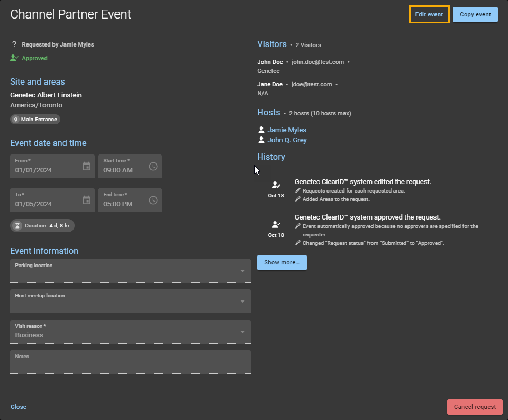Click Show more in History section
The width and height of the screenshot is (508, 420).
click(282, 262)
